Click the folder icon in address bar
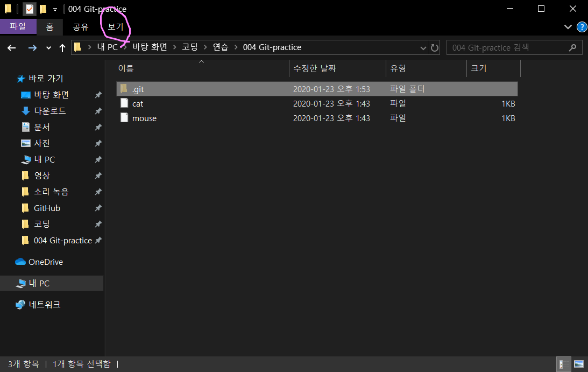The height and width of the screenshot is (372, 588). click(x=77, y=47)
